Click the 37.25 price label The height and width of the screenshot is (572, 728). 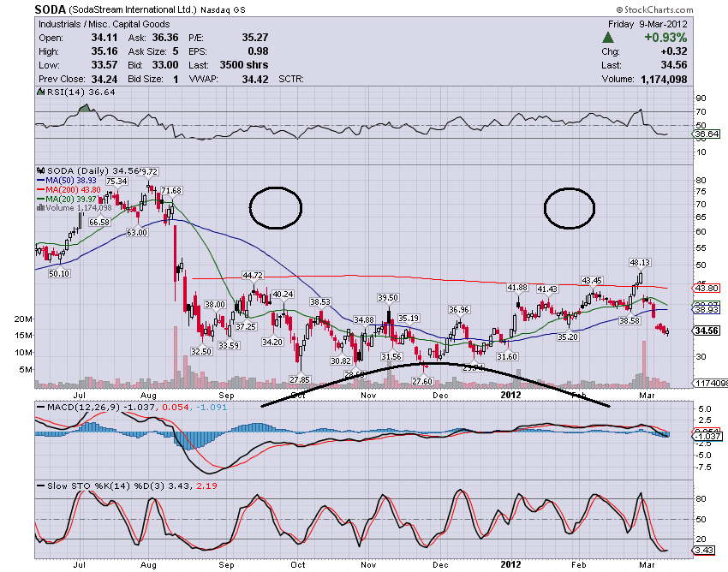pyautogui.click(x=246, y=326)
